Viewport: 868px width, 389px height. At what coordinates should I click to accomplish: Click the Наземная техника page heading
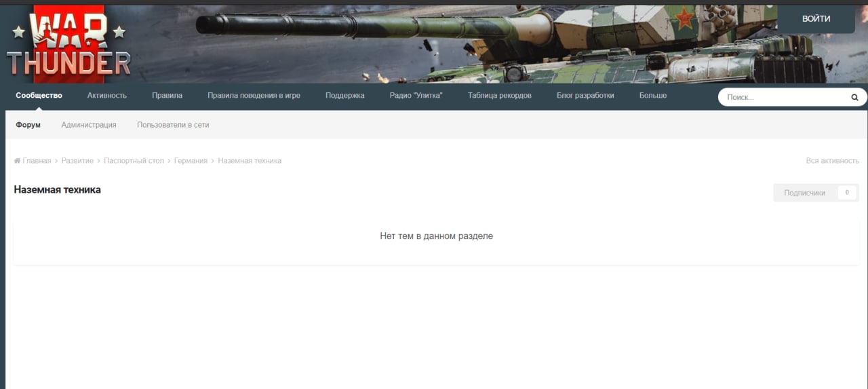pos(58,190)
